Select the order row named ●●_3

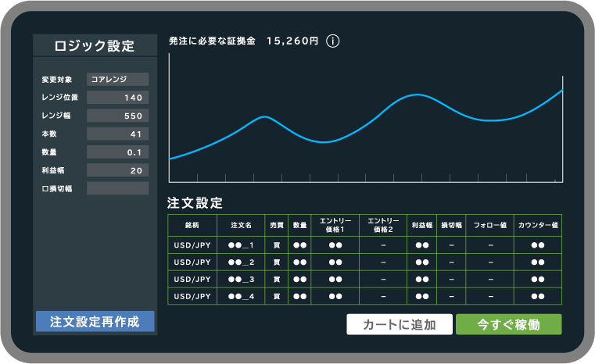[x=241, y=280]
